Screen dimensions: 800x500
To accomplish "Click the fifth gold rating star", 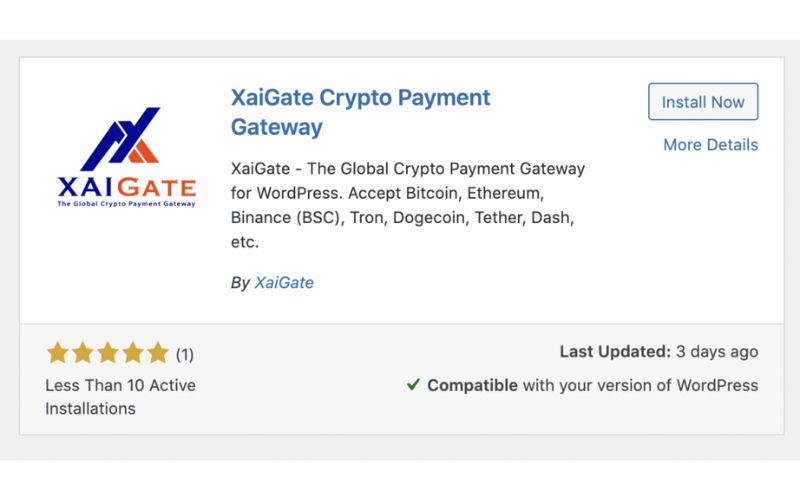I will (158, 353).
